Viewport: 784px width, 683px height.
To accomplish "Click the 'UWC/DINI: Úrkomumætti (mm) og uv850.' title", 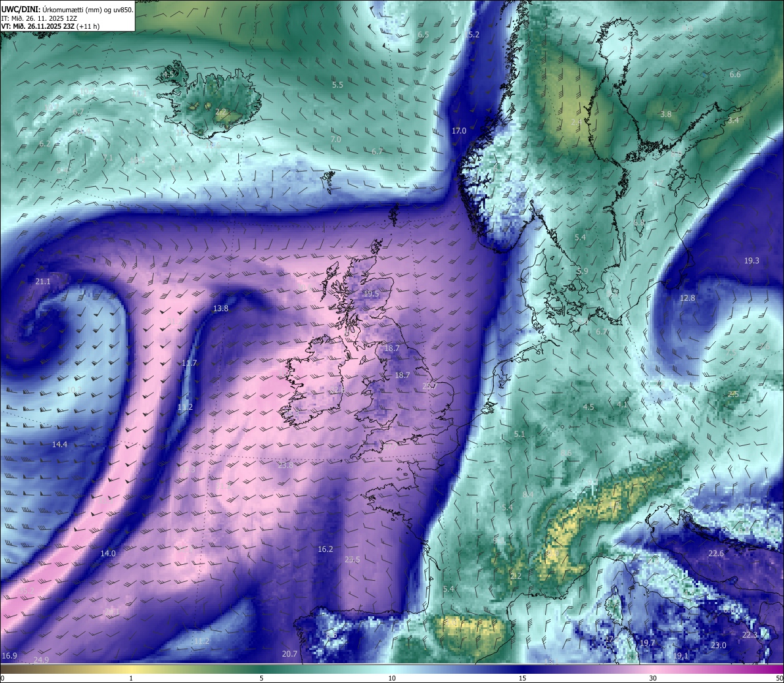I will click(67, 9).
